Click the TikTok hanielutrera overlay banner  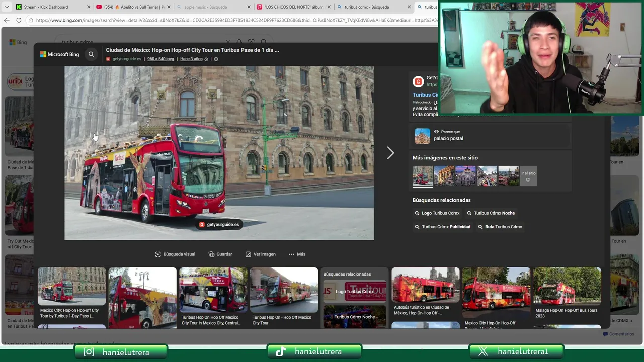[314, 352]
